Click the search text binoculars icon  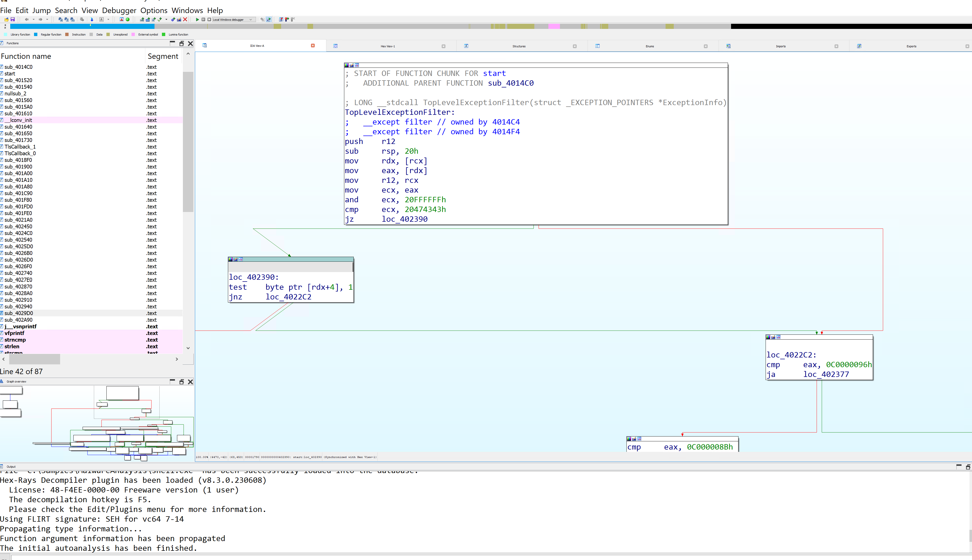point(67,20)
